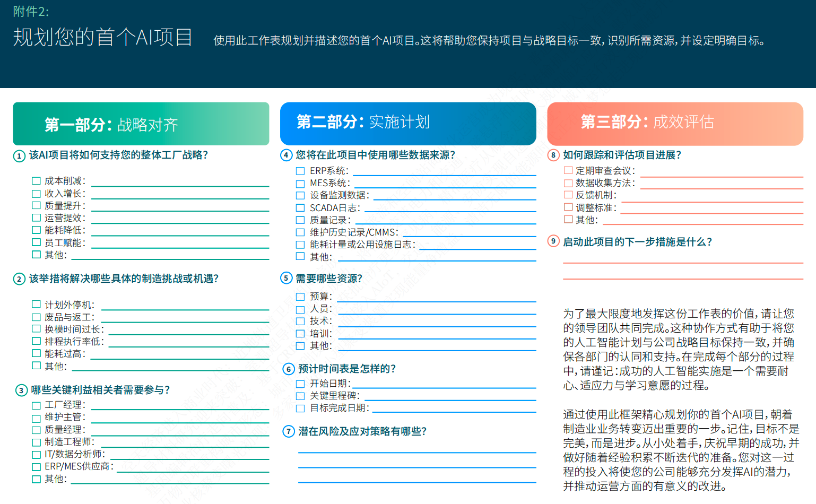Check the 工厂经理 checkbox
This screenshot has width=816, height=504.
36,405
